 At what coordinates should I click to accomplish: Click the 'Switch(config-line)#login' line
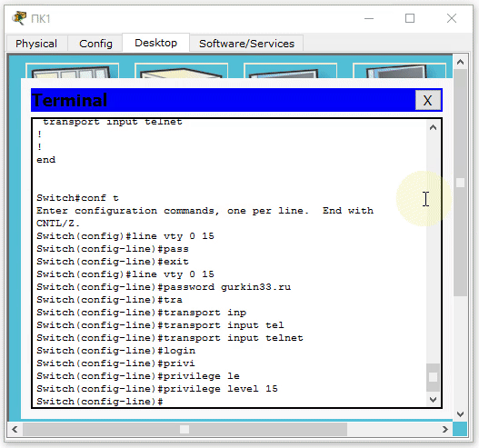115,351
